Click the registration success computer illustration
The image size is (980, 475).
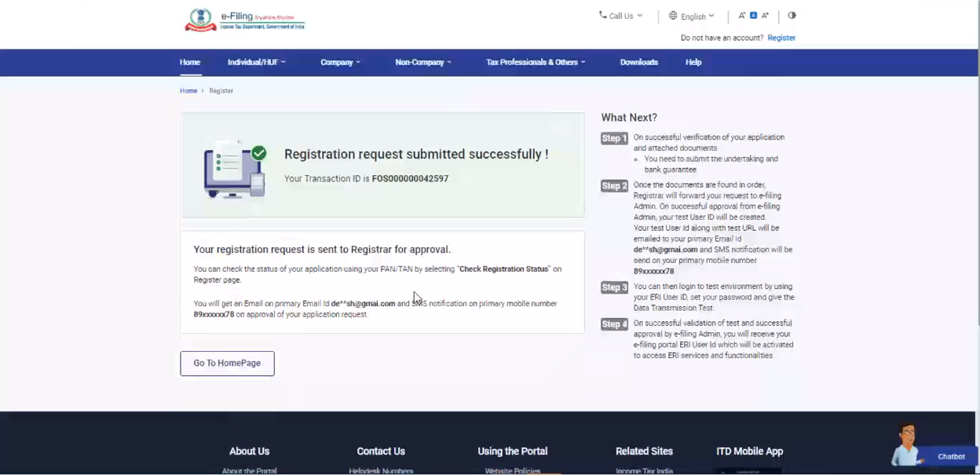235,169
